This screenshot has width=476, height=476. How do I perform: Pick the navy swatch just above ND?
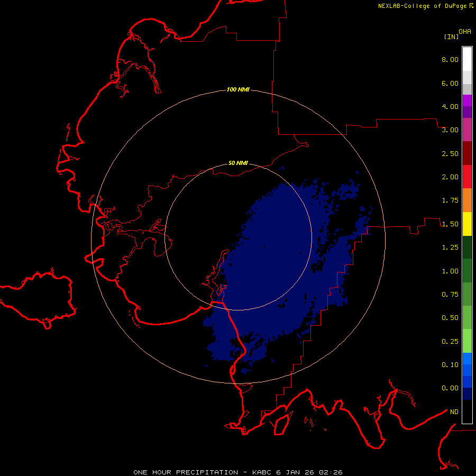pyautogui.click(x=467, y=394)
